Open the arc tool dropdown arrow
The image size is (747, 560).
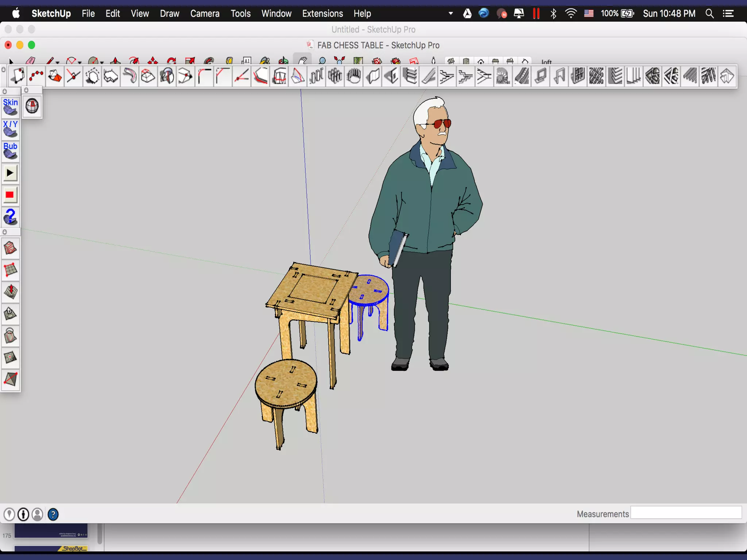point(80,62)
